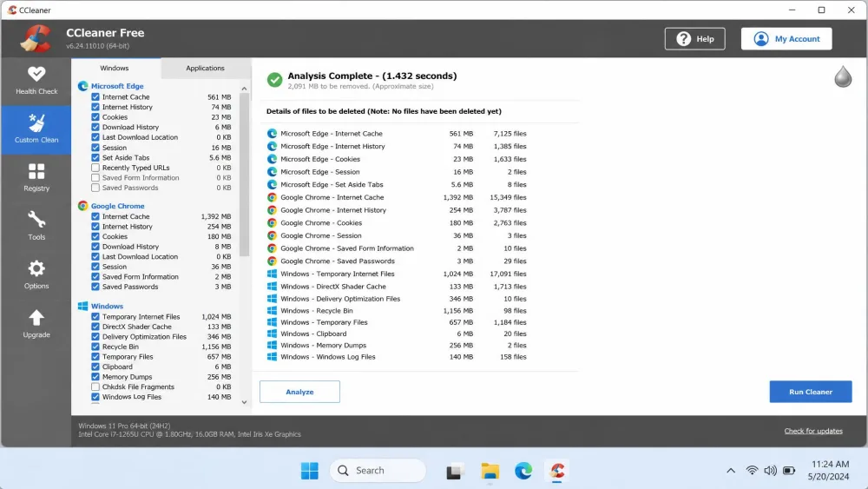Open the Help button
This screenshot has width=868, height=489.
tap(694, 39)
